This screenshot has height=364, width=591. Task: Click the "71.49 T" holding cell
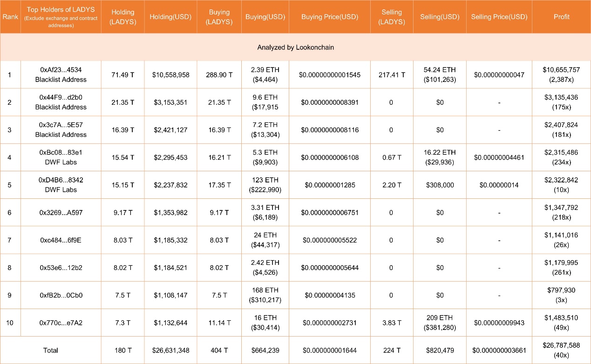(123, 74)
